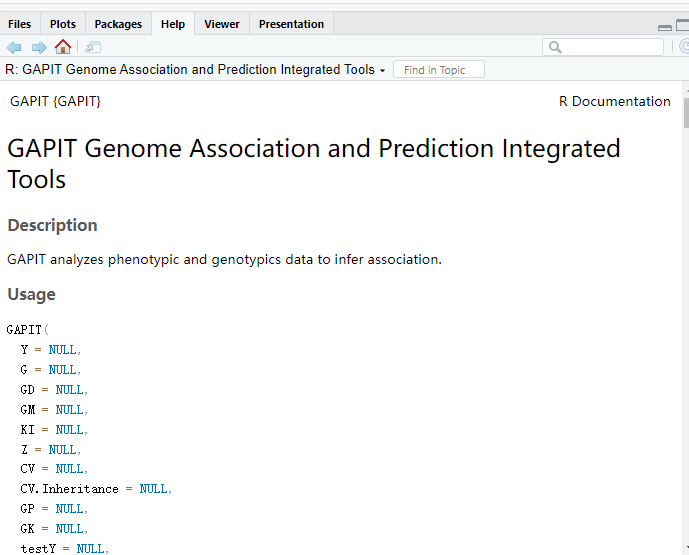Minimize the Help pane
689x555 pixels.
[x=665, y=27]
